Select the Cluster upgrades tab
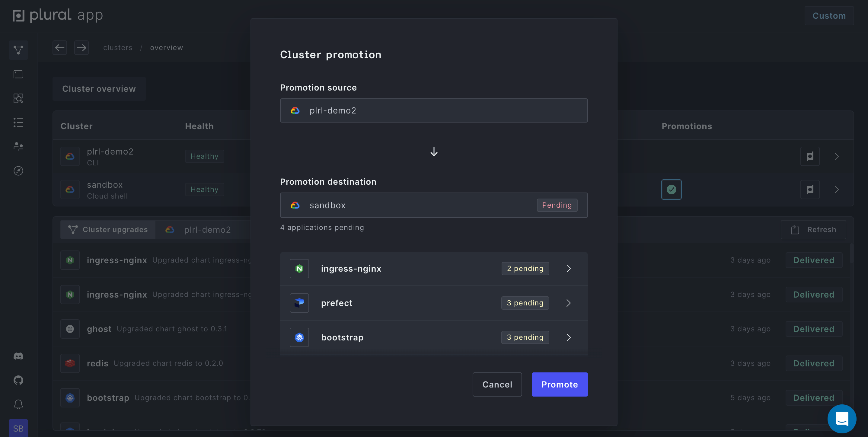This screenshot has width=868, height=437. pyautogui.click(x=108, y=229)
